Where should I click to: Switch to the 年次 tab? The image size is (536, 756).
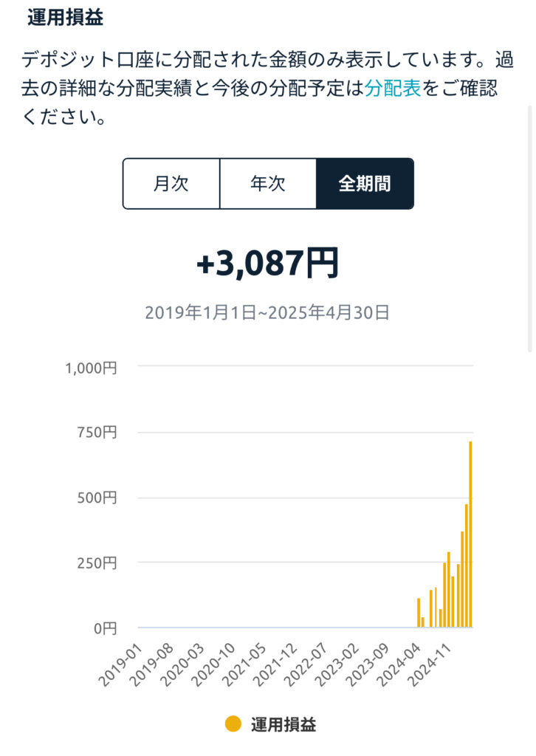point(268,183)
